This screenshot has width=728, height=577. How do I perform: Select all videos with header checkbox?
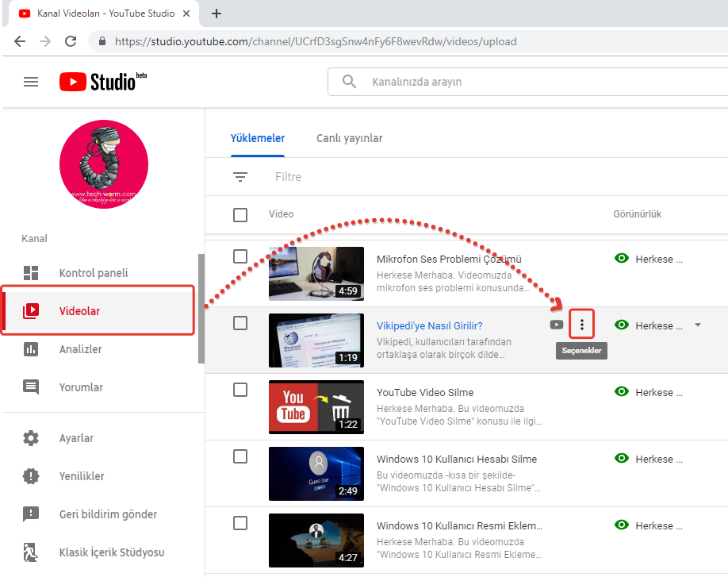(240, 214)
